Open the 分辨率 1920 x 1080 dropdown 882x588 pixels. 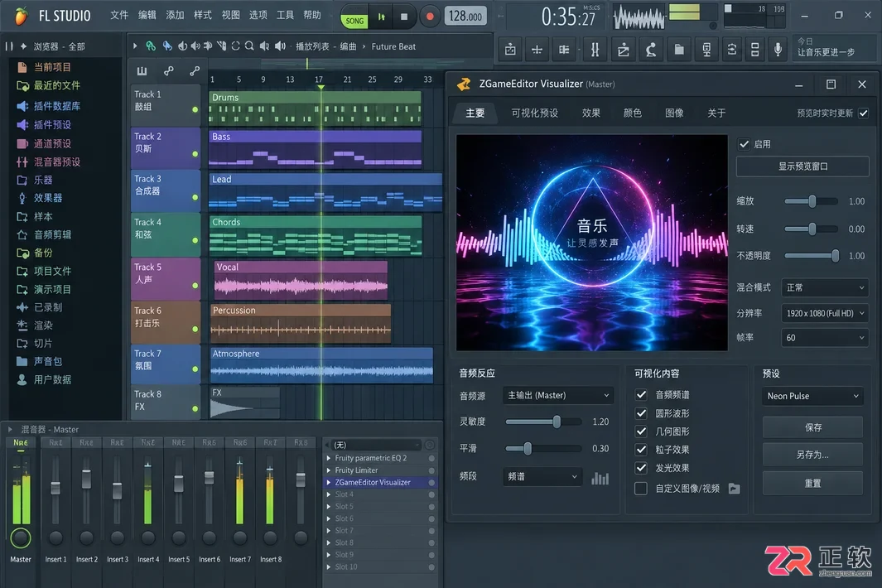[x=825, y=313]
